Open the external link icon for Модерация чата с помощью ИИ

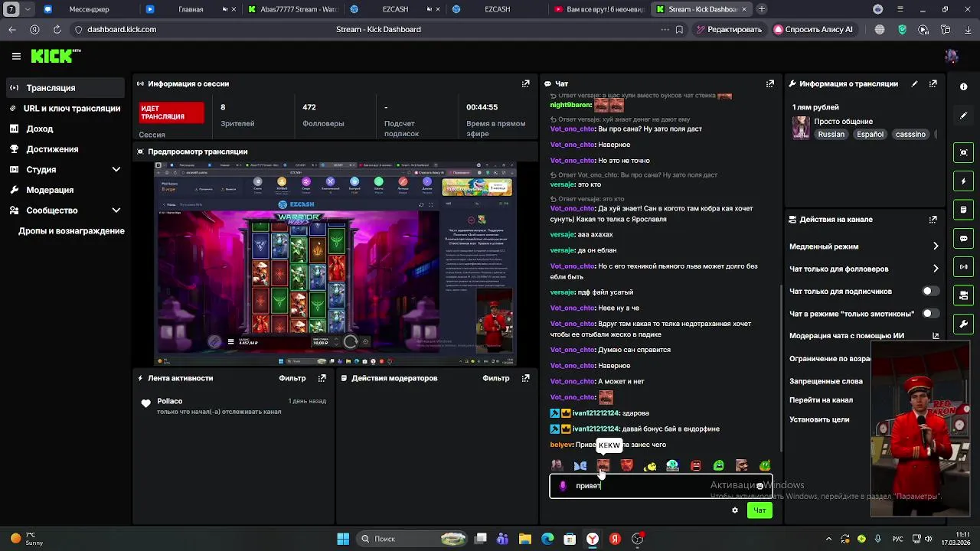936,336
